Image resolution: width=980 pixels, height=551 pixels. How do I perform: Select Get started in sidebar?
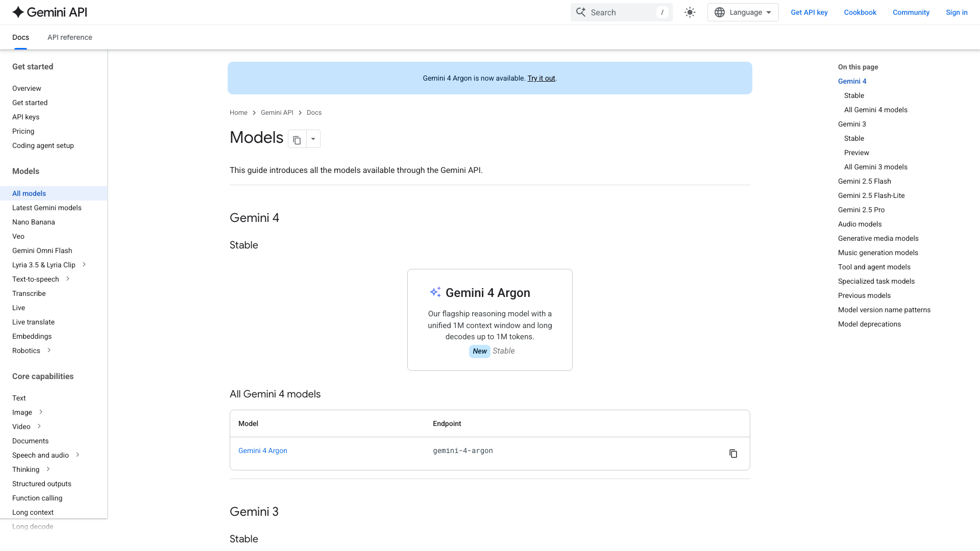click(x=30, y=103)
